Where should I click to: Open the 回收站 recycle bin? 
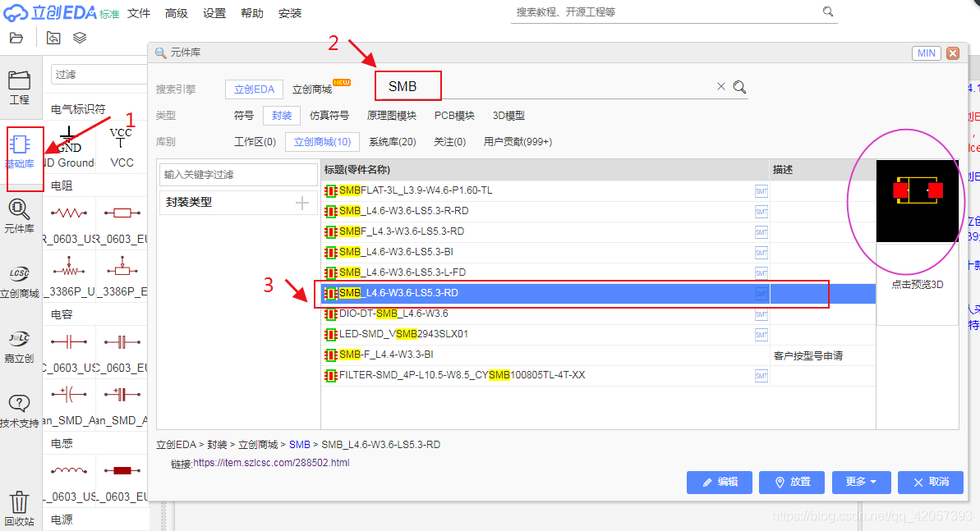point(20,509)
